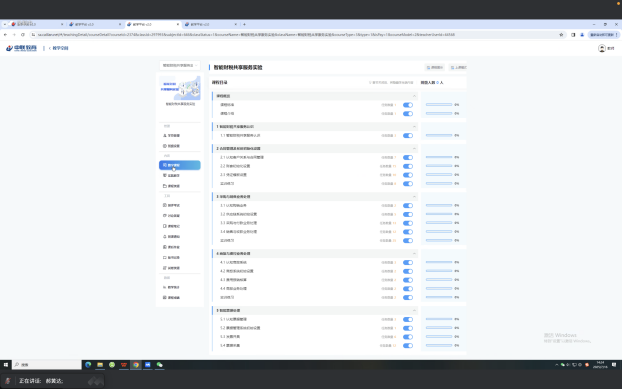
Task: Click the bookmark star in the address bar
Action: [561, 35]
